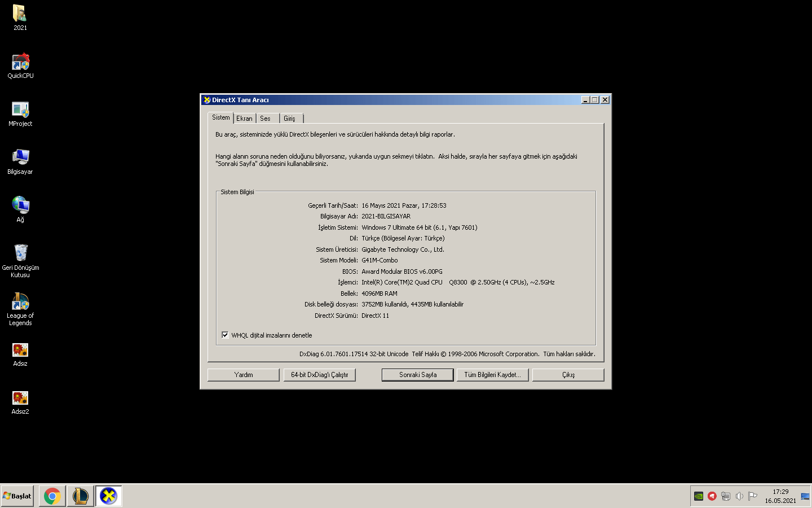
Task: Click the 'DxDiag 6.01.7601.17514 32-bit Unicode' text
Action: click(x=354, y=354)
